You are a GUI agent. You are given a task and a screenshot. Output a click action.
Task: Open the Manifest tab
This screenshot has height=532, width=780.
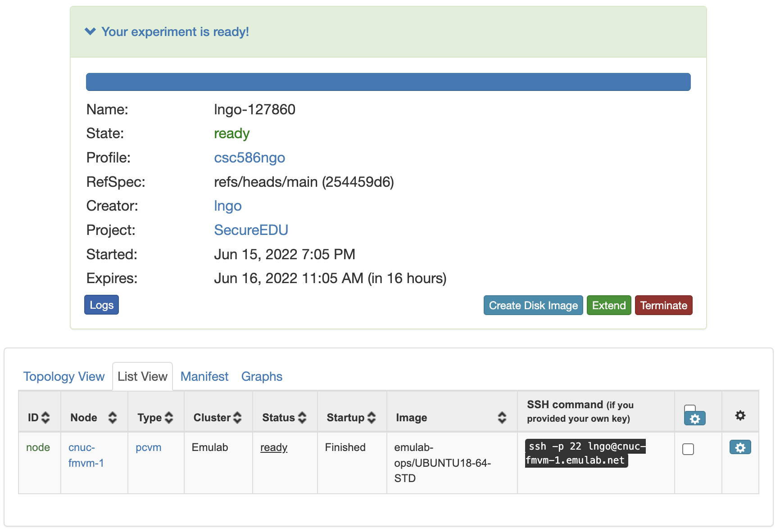pos(204,377)
